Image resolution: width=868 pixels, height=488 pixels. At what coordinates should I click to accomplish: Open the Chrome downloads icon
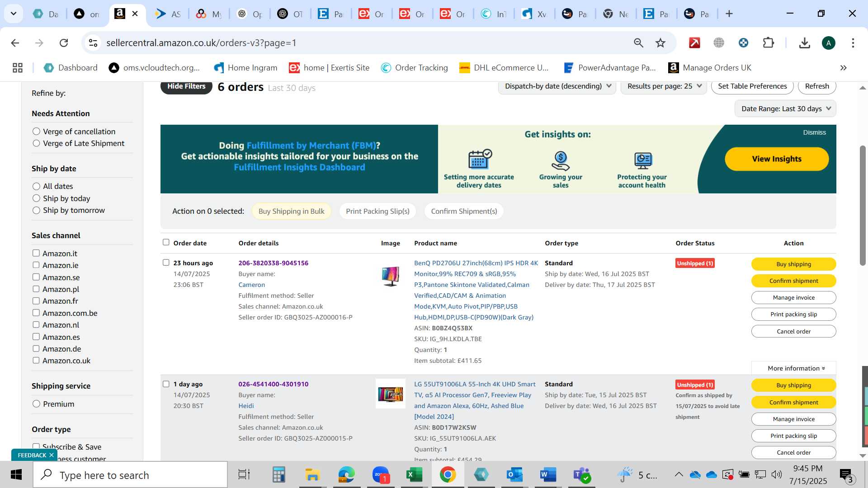tap(804, 43)
